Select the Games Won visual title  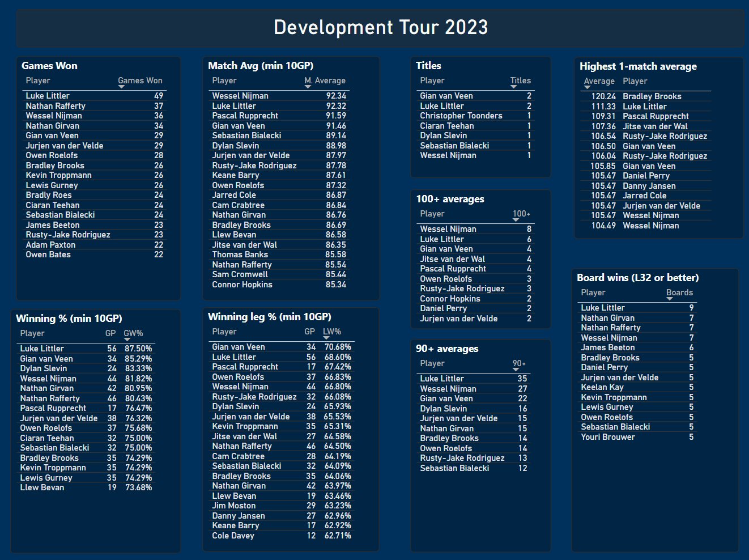point(49,66)
